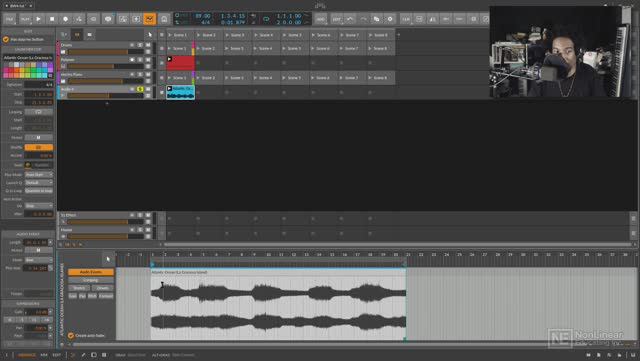Click the pencil icon in the bottom bar
Image resolution: width=640 pixels, height=361 pixels.
pos(83,355)
